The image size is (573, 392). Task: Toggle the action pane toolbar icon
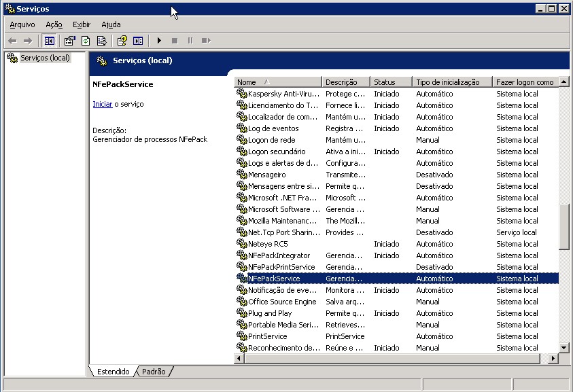(138, 41)
